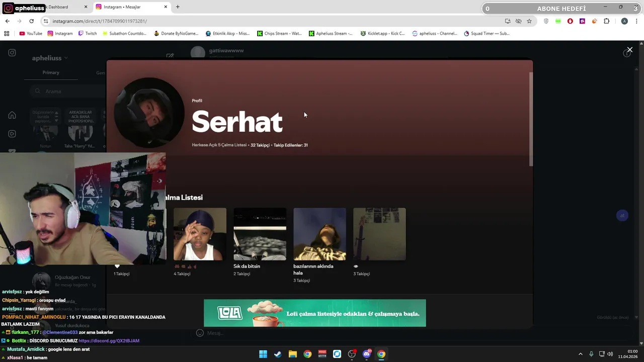Click the Takip Edilenler: 31 link

click(x=291, y=145)
